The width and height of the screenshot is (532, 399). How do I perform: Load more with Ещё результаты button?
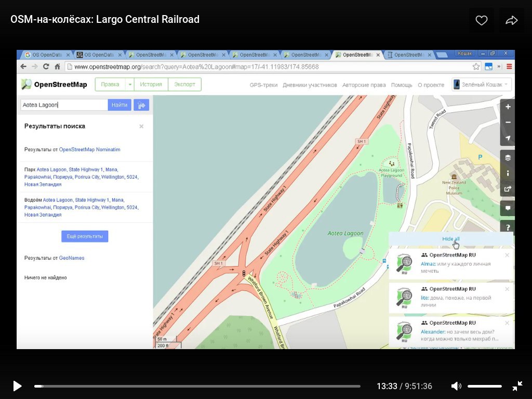pyautogui.click(x=85, y=236)
